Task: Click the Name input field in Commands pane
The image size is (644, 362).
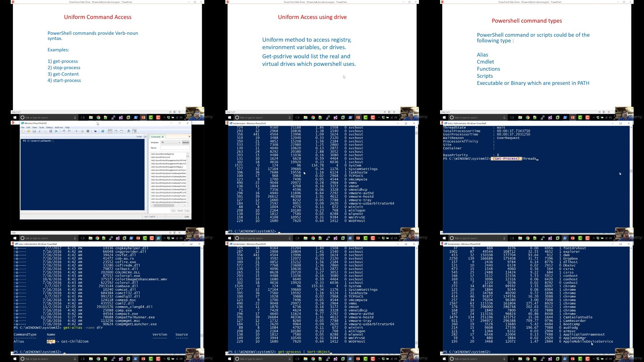Action: click(175, 148)
